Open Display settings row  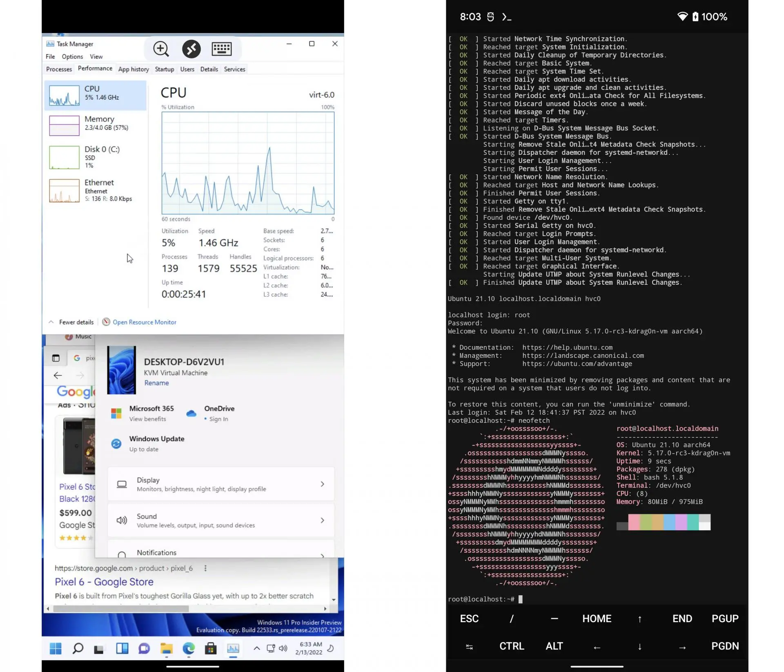(221, 484)
